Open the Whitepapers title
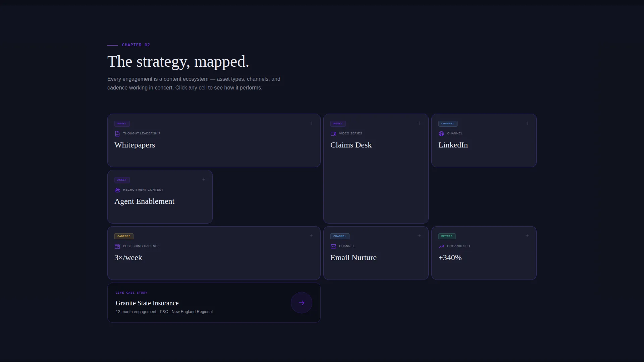Image resolution: width=644 pixels, height=362 pixels. pyautogui.click(x=135, y=145)
